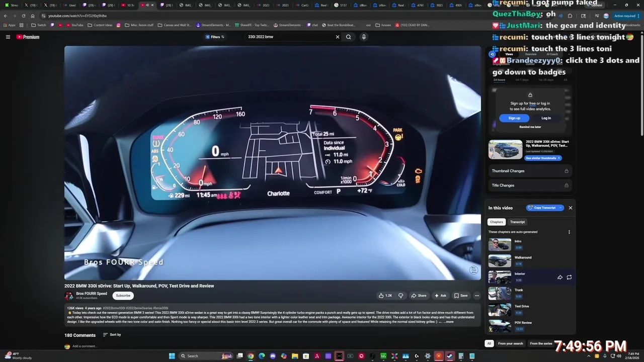Subscribe to the Bros FOURR Speed channel
This screenshot has height=362, width=644.
(123, 296)
